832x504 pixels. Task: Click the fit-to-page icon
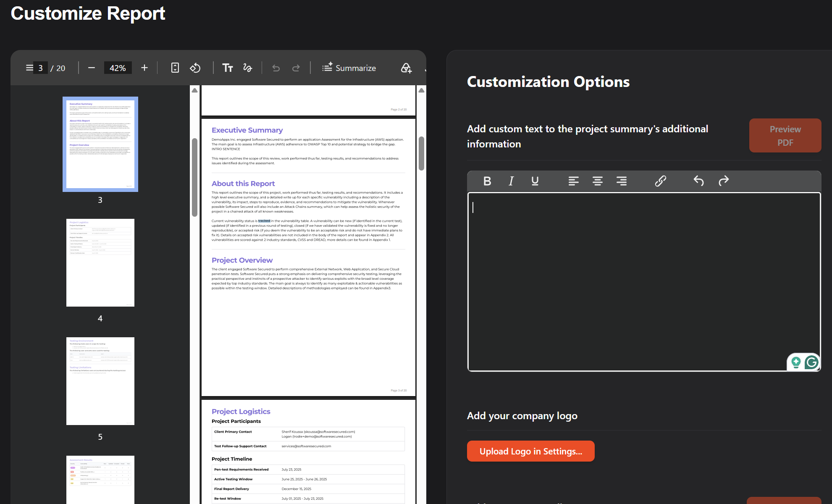point(175,68)
